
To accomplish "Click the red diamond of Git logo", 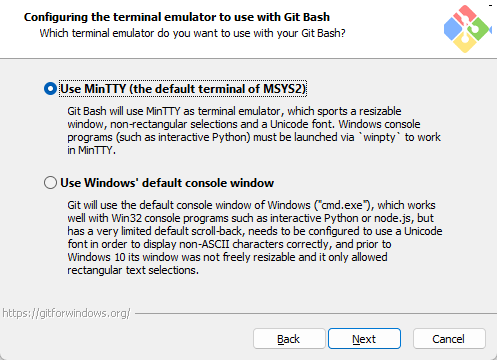I will [464, 15].
